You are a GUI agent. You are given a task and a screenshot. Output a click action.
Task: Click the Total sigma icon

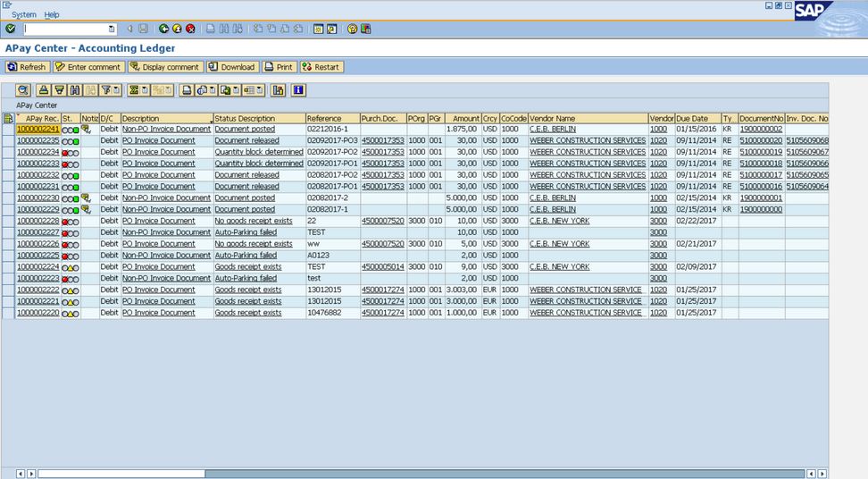click(x=133, y=89)
